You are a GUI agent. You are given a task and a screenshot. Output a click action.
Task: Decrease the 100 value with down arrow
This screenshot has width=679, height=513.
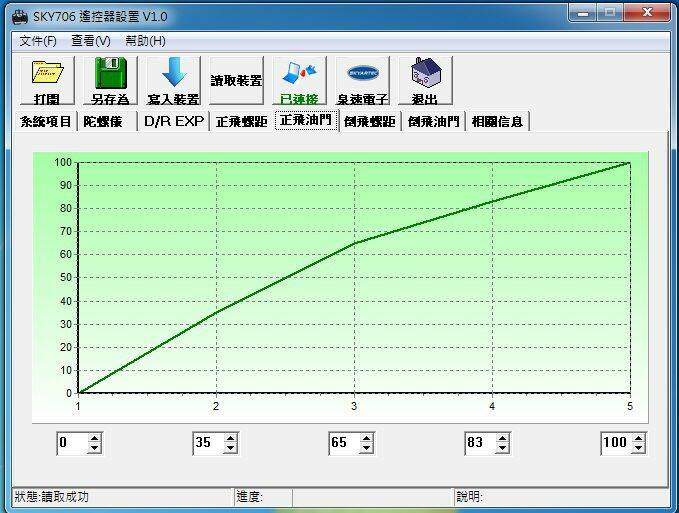point(638,448)
